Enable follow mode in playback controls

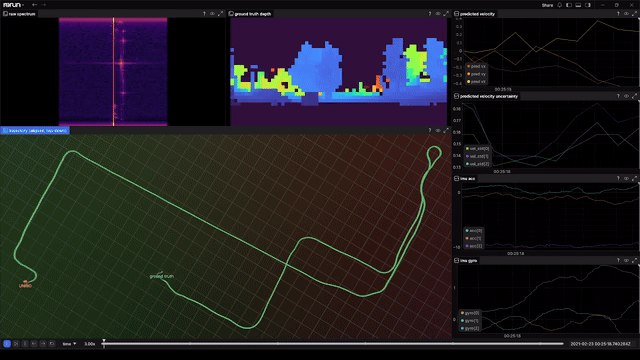pos(16,344)
